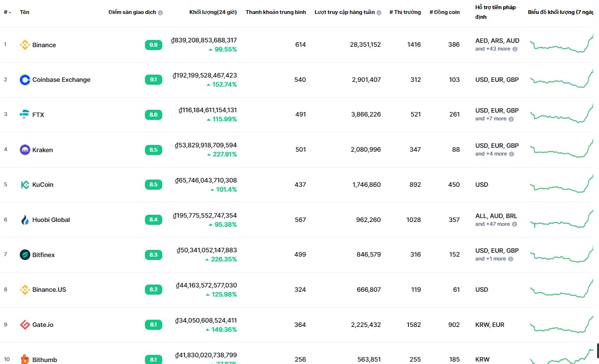This screenshot has height=364, width=599.
Task: Click the Bitfinex logo icon
Action: click(25, 255)
